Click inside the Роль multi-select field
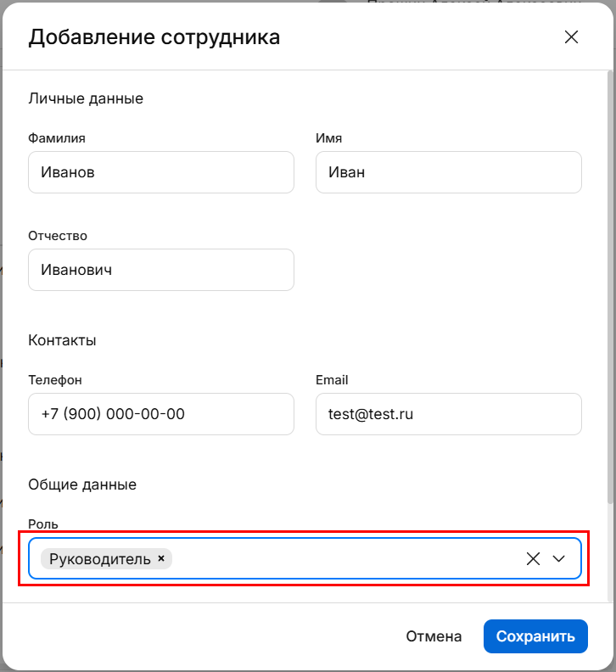Screen dimensions: 616x672 click(339, 558)
